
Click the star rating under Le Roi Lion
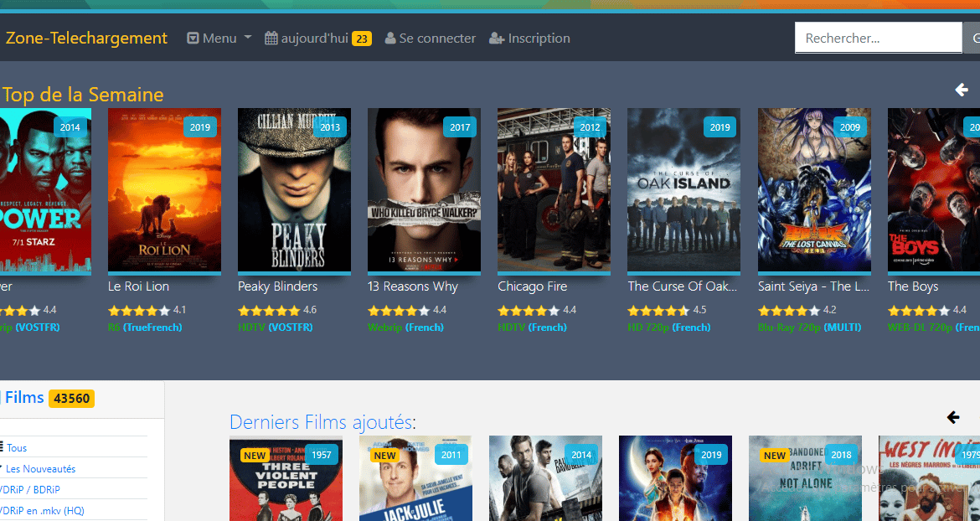[x=139, y=311]
